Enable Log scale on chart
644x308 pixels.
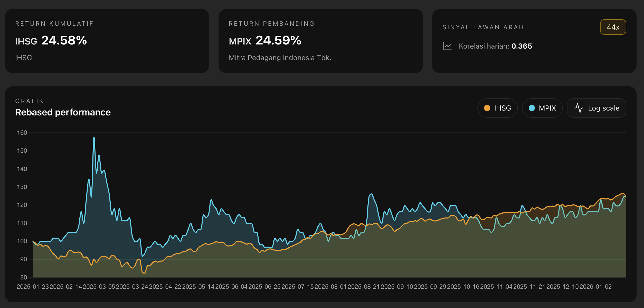(x=596, y=108)
